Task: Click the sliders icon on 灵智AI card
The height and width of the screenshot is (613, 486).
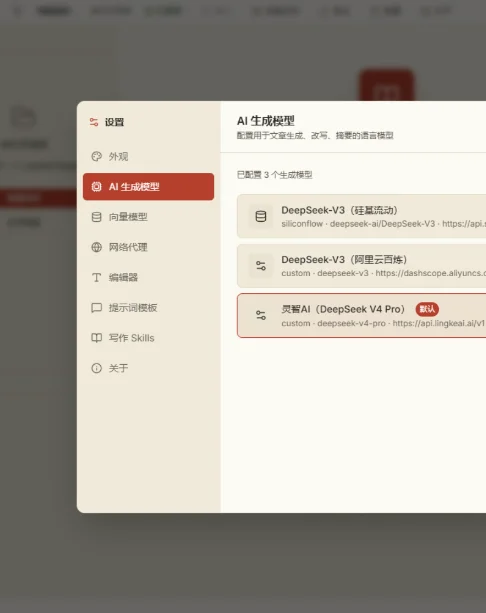Action: [x=261, y=315]
